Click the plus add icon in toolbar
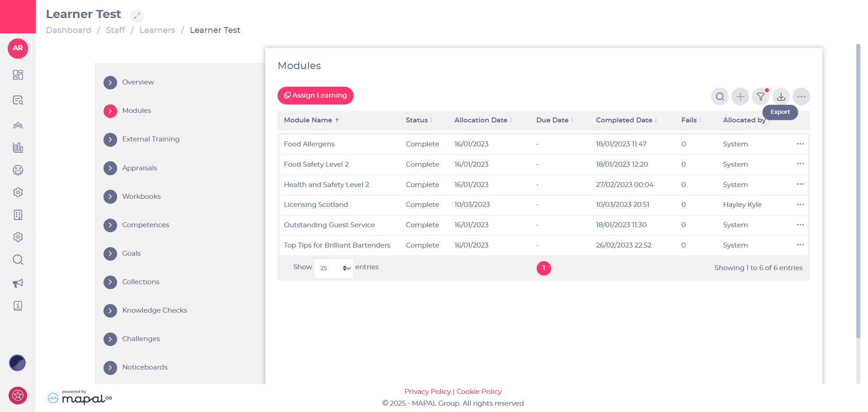The image size is (868, 412). pyautogui.click(x=740, y=97)
